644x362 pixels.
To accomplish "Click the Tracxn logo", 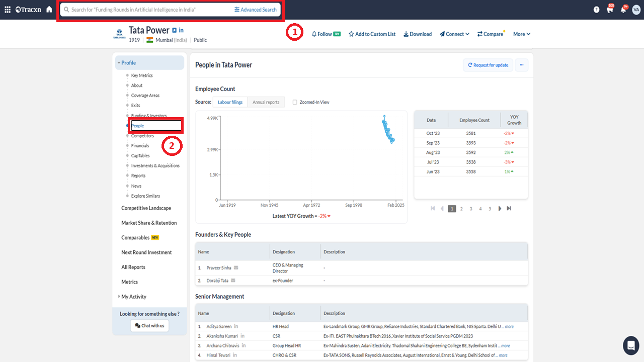I will coord(28,10).
